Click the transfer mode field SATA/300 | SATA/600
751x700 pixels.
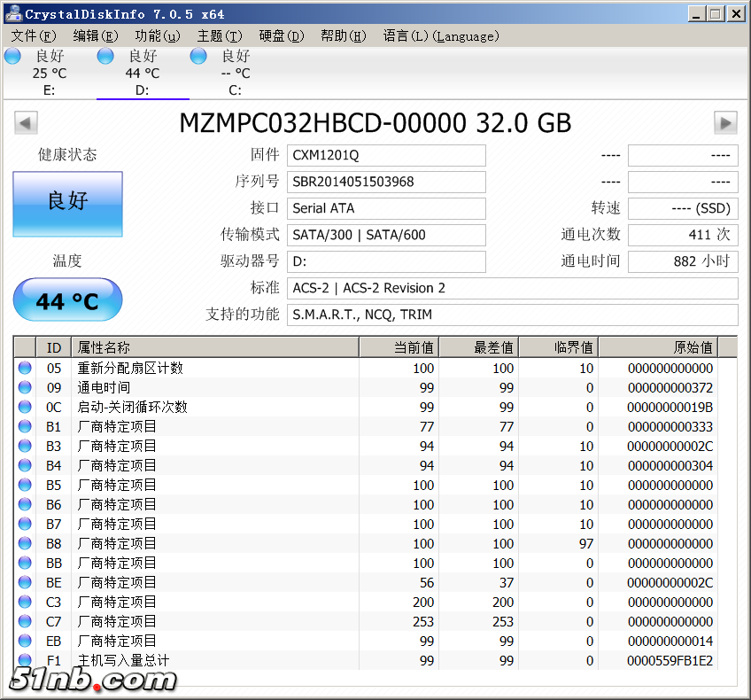tap(386, 235)
